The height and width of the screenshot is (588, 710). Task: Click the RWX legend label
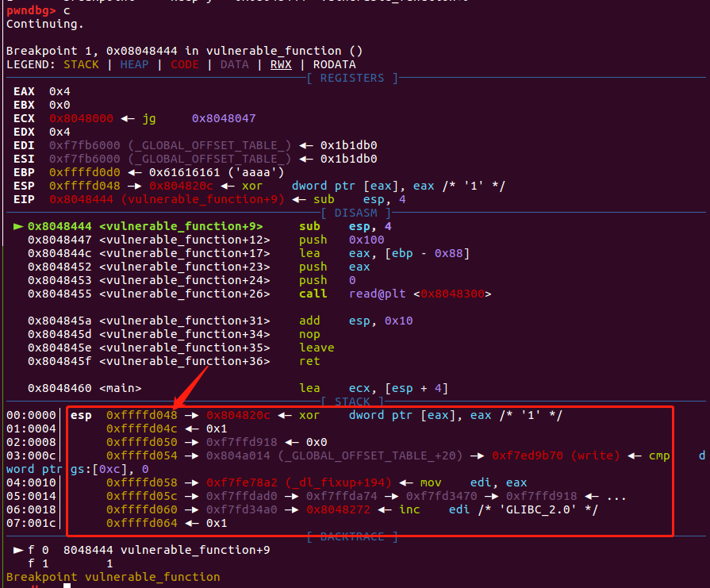pos(281,64)
